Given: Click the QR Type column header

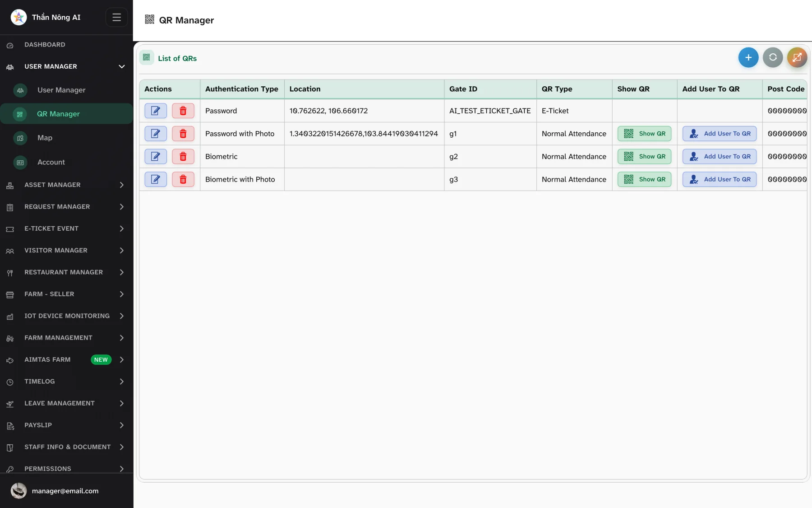Looking at the screenshot, I should point(574,89).
